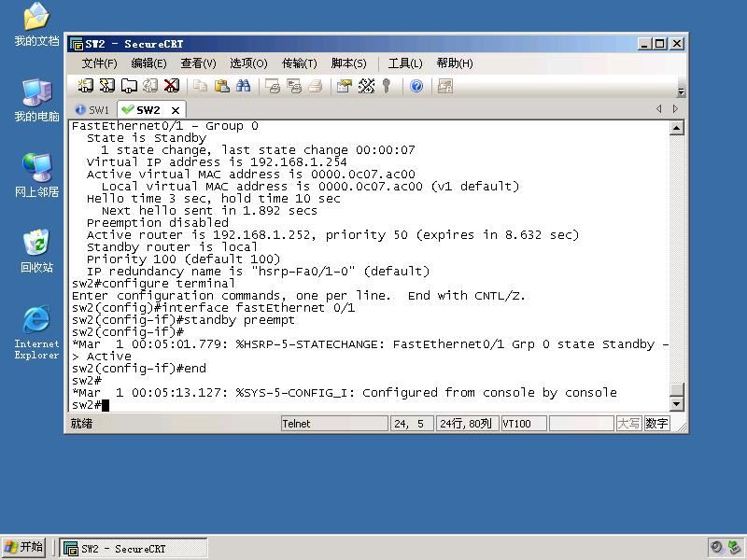Screen dimensions: 747x560
Task: Click the Print Screen icon
Action: click(x=273, y=86)
